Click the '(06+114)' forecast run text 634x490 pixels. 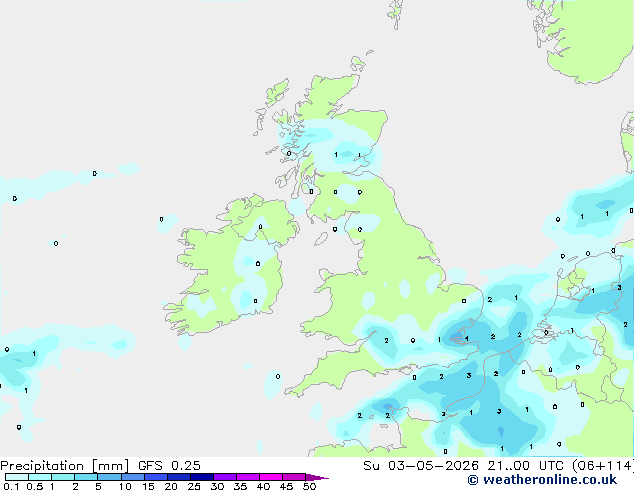click(602, 466)
